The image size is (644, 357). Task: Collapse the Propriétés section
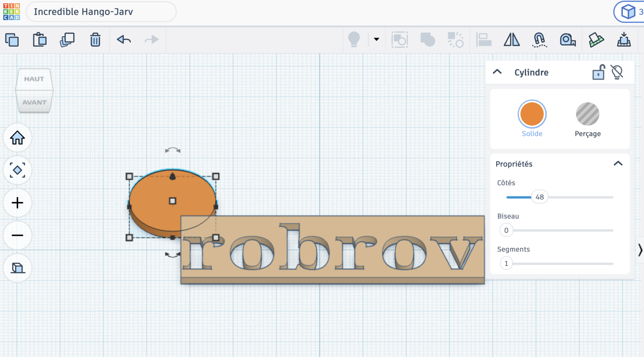618,164
